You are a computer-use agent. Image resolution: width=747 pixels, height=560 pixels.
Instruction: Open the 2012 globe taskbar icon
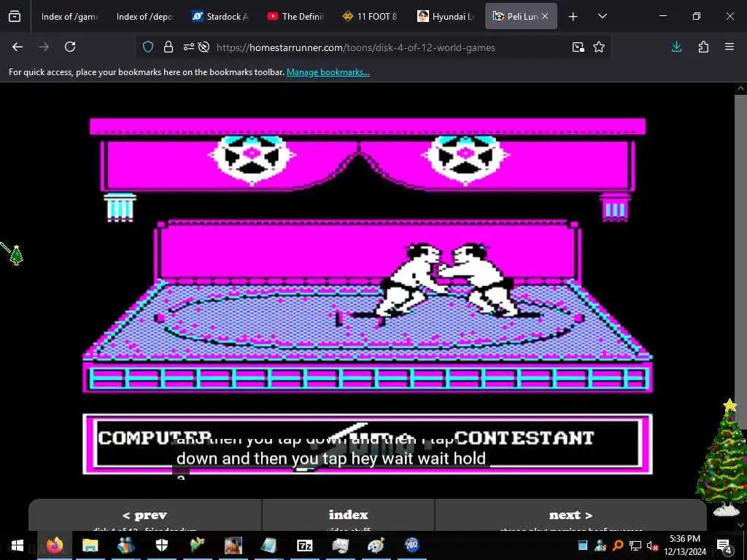pos(411,545)
